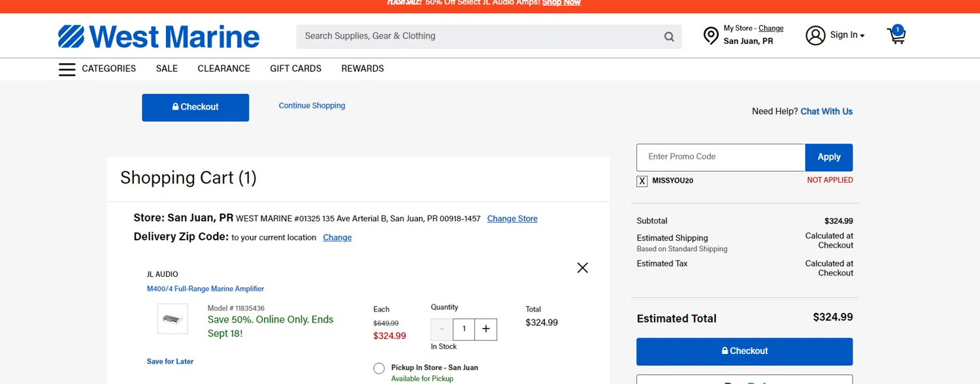Click the West Marine logo
Viewport: 980px width, 384px height.
click(159, 37)
